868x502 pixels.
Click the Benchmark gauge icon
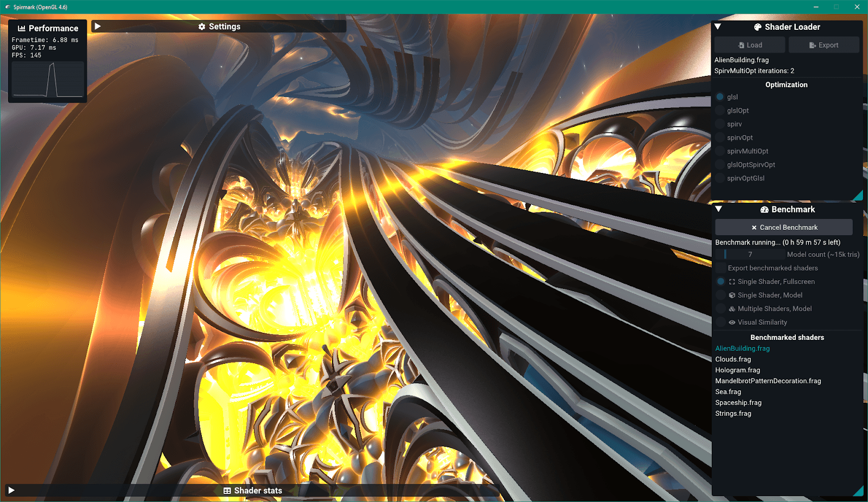tap(764, 210)
